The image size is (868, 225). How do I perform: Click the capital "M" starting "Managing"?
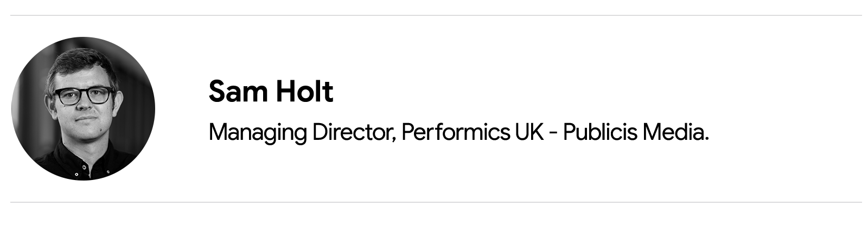point(217,132)
